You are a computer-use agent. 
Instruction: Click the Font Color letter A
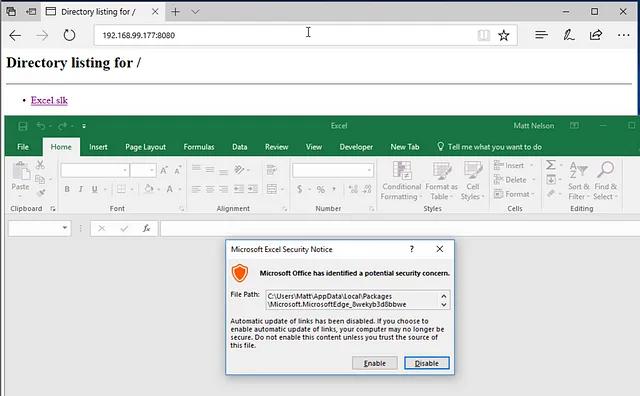[x=169, y=189]
